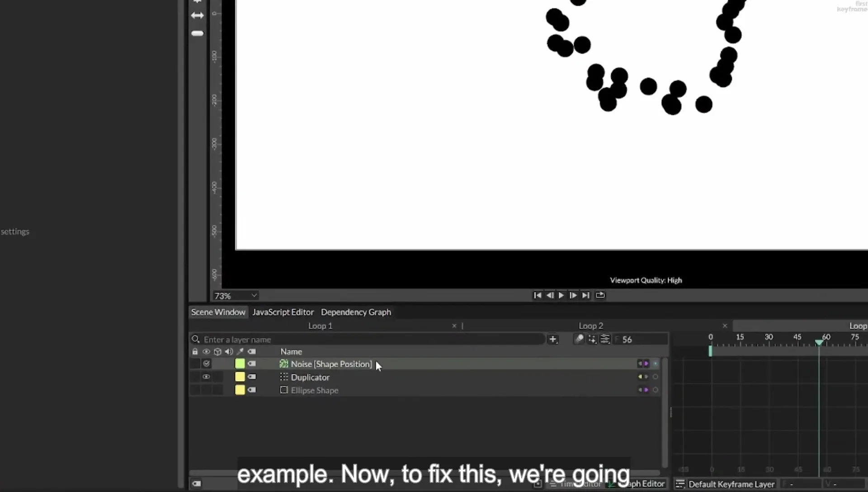Toggle the Ellipse Shape layer's tag icon
This screenshot has width=868, height=492.
click(x=252, y=390)
